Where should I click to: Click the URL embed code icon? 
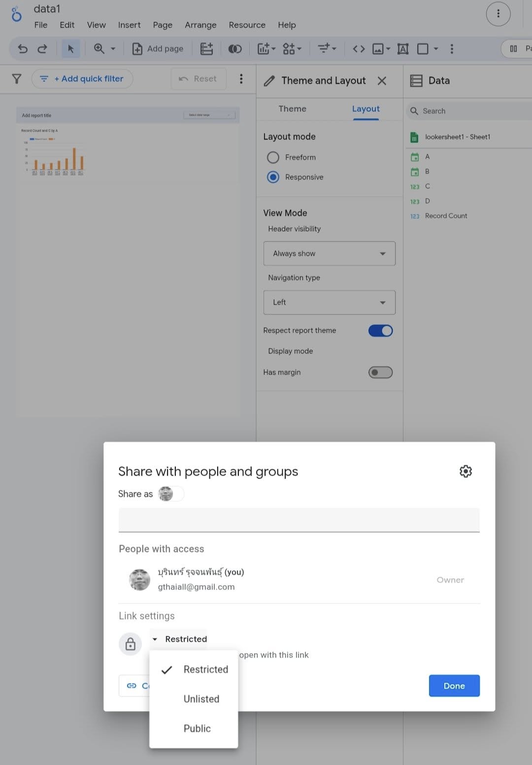click(x=359, y=49)
